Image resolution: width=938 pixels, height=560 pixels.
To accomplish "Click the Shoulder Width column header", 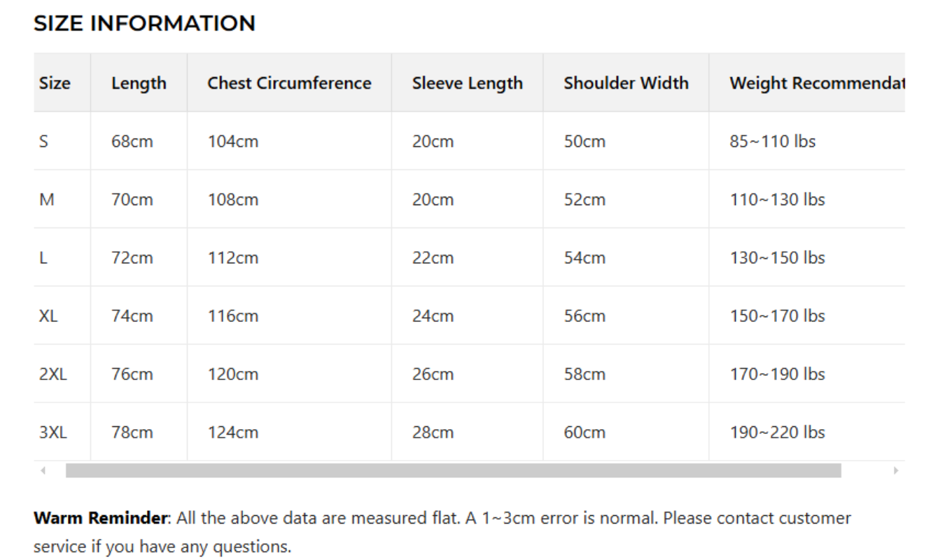I will (626, 83).
